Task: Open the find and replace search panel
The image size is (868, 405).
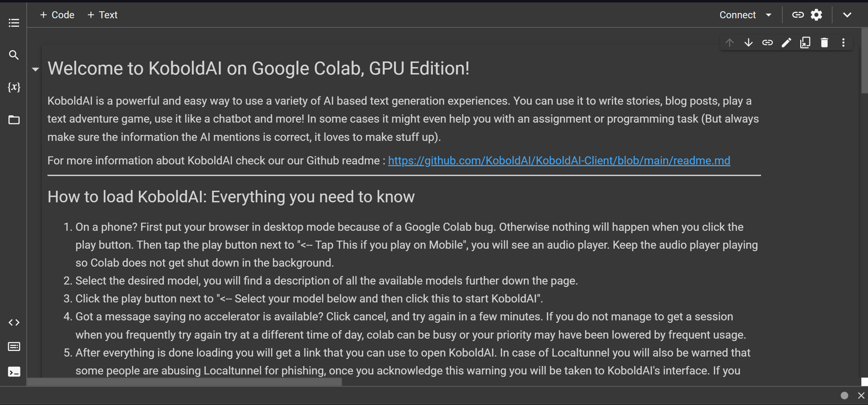Action: point(14,55)
